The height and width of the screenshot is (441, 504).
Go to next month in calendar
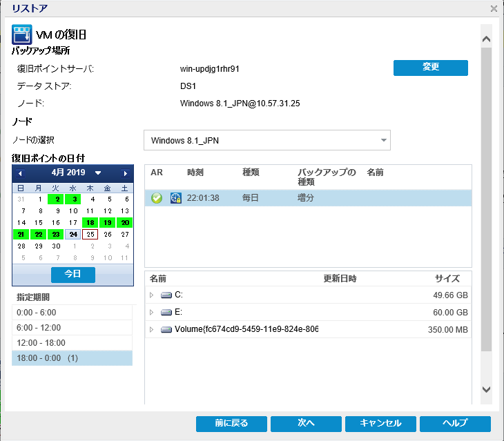pos(126,173)
